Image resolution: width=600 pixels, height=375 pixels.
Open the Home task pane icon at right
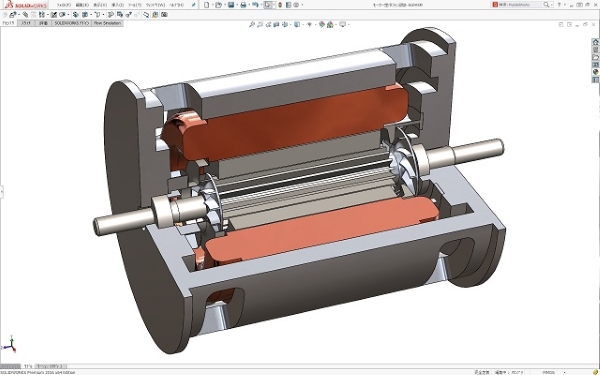click(595, 42)
